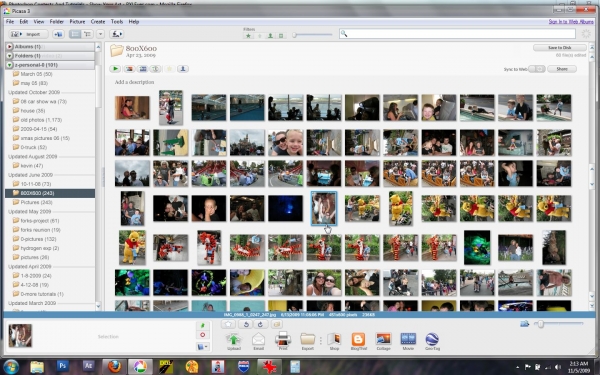Click the Save to Disk button

pyautogui.click(x=559, y=48)
